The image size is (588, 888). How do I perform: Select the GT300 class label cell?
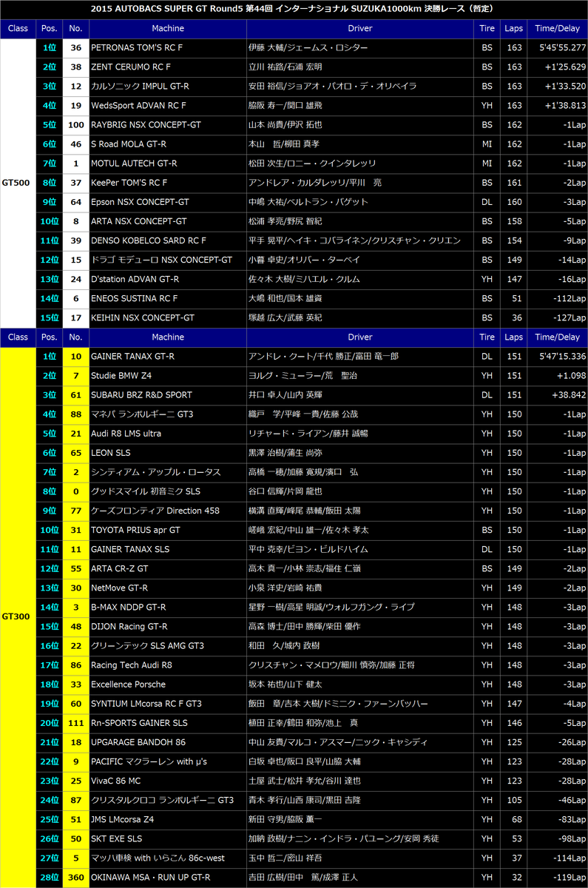click(x=18, y=616)
